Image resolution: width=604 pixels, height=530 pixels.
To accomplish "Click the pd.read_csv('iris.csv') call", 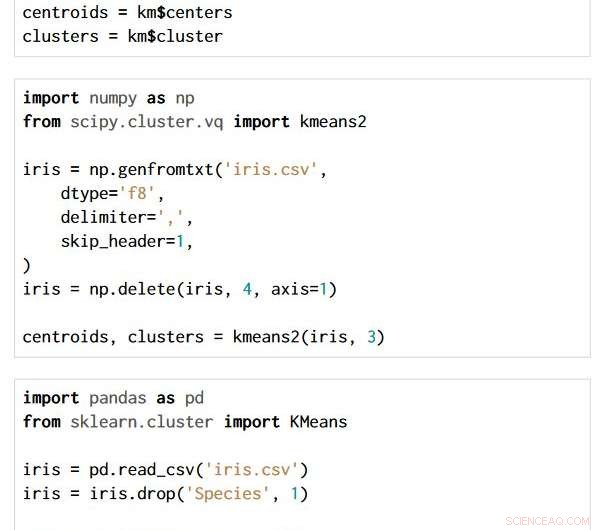I will pyautogui.click(x=198, y=470).
